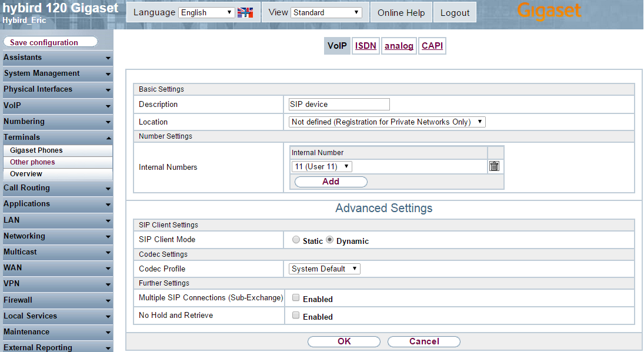Expand the Call Routing menu

point(57,188)
